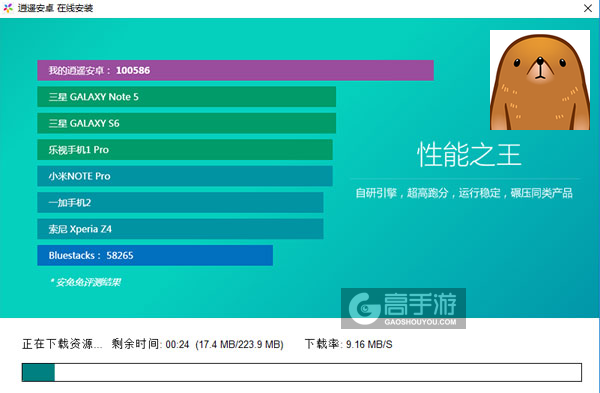Click the 逍遥安卓 在线安装 window title
This screenshot has height=393, width=600.
point(55,8)
